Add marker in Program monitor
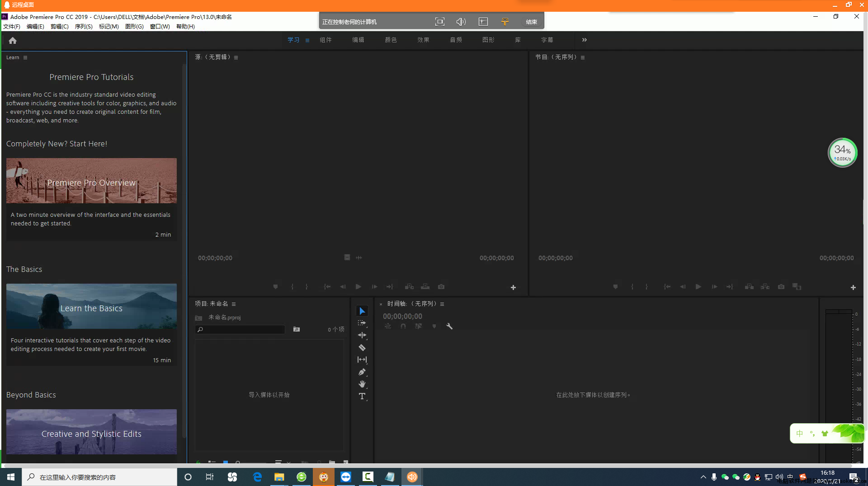This screenshot has width=868, height=486. coord(615,287)
